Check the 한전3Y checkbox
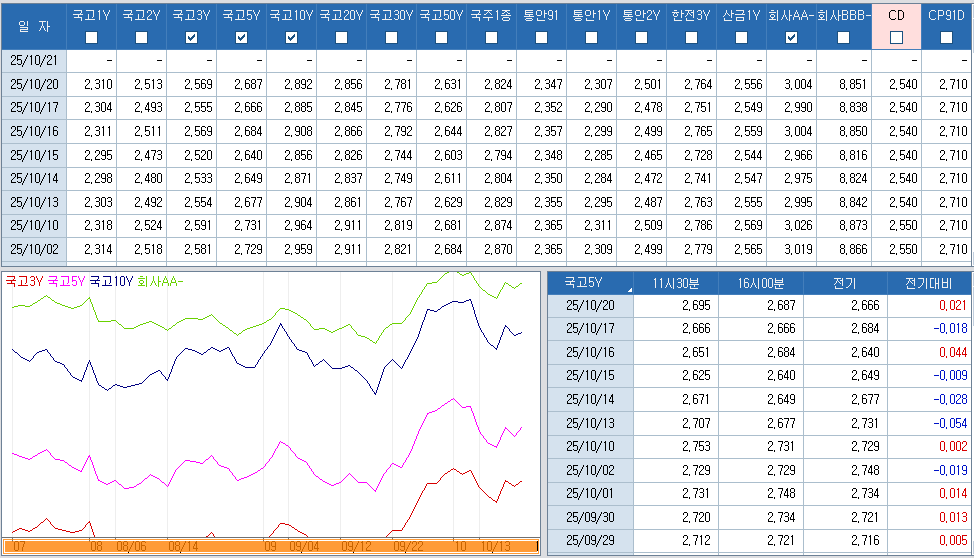Image resolution: width=974 pixels, height=558 pixels. tap(692, 37)
